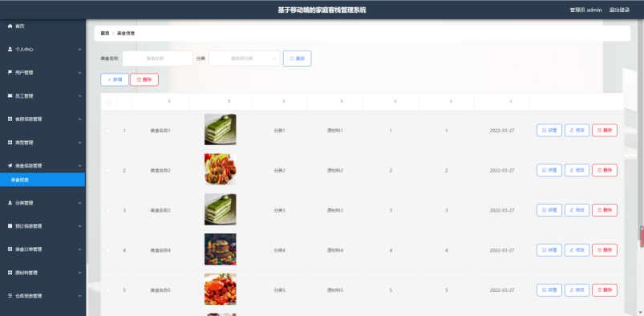Viewport: 644px width, 316px height.
Task: Click the grid icon beside 客房信息管理
Action: click(x=10, y=120)
